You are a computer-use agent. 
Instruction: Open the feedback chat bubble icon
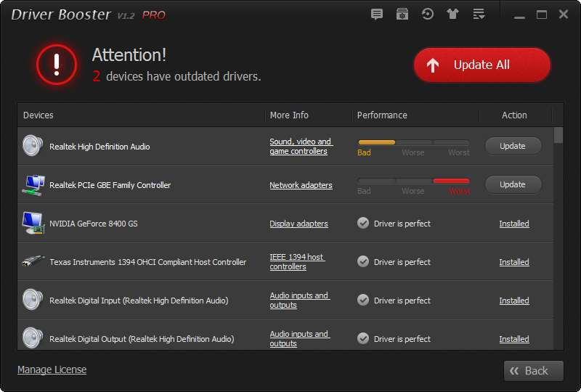point(376,15)
